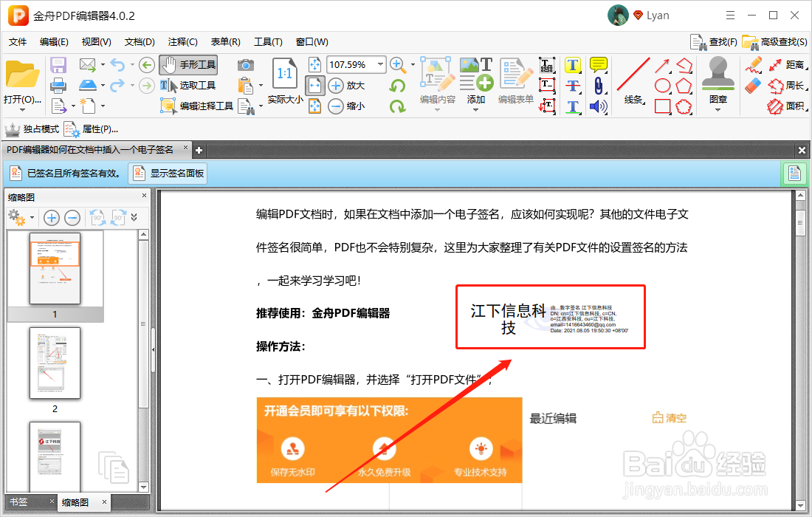The image size is (812, 517).
Task: Click the rotate clockwise green icon
Action: click(398, 106)
